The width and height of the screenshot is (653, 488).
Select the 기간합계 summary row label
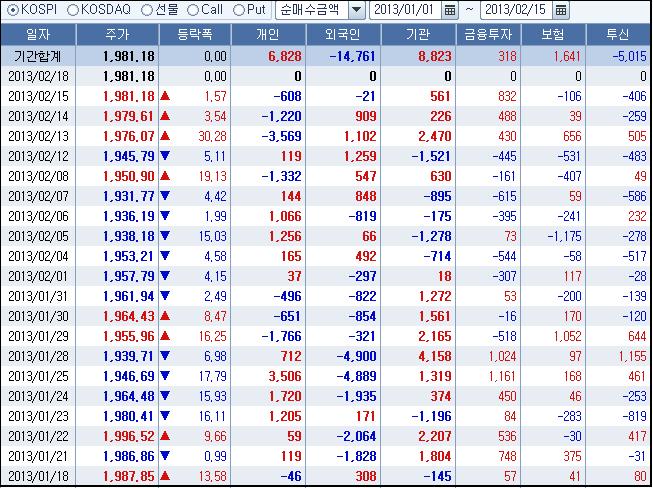pos(38,56)
